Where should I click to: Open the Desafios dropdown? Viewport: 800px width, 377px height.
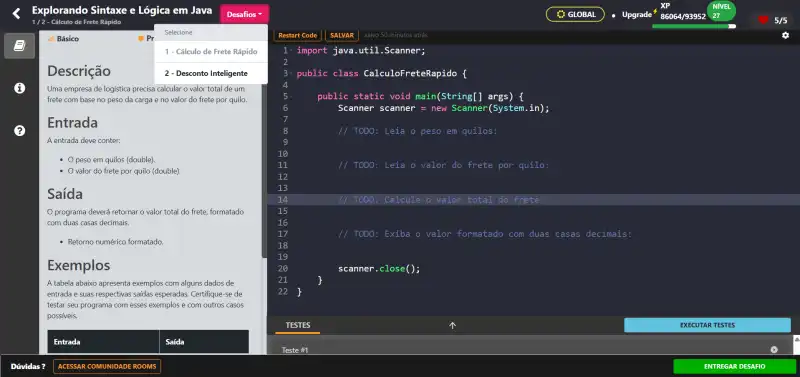pyautogui.click(x=244, y=14)
